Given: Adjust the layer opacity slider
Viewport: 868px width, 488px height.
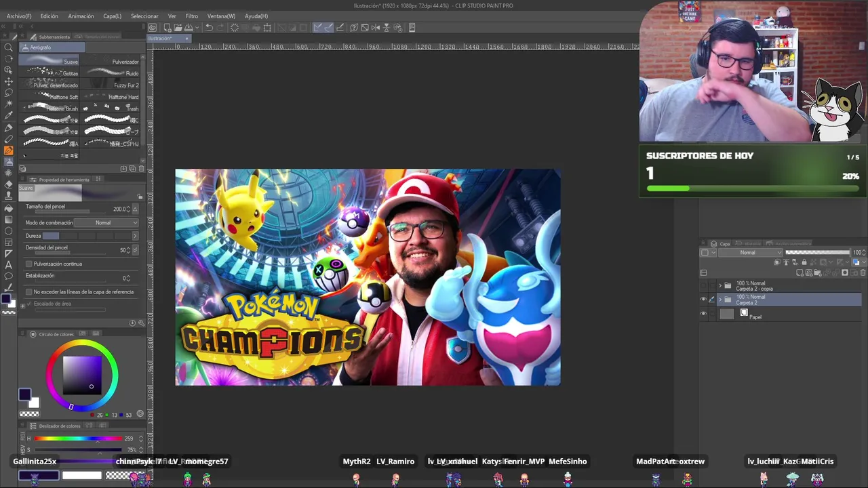Looking at the screenshot, I should (817, 252).
